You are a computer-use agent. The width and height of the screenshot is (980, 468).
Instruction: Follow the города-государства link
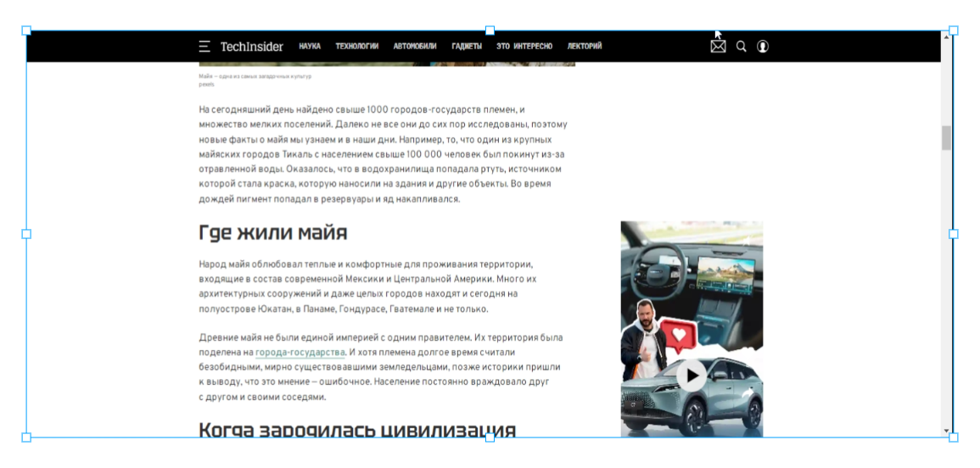[x=300, y=353]
